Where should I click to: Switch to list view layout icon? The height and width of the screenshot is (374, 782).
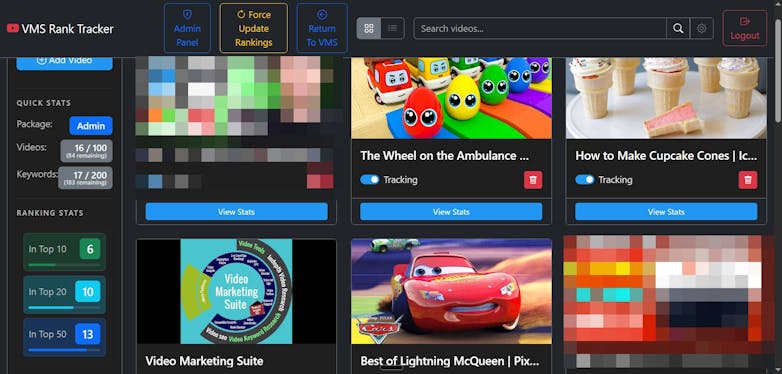[x=392, y=28]
